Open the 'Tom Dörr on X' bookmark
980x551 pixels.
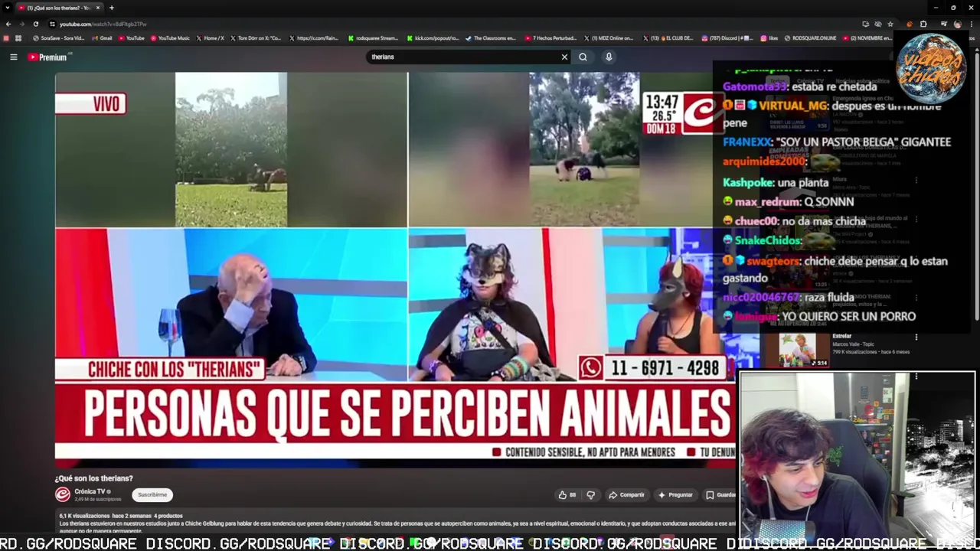[255, 38]
